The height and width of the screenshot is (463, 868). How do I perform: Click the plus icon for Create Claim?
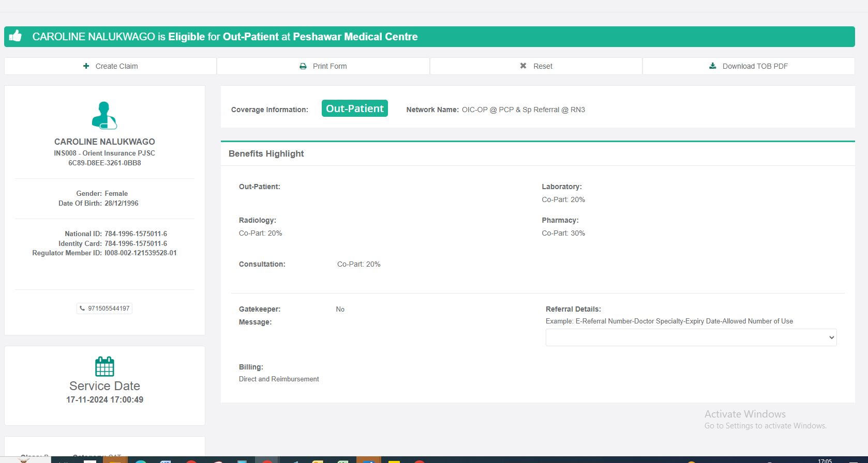86,66
